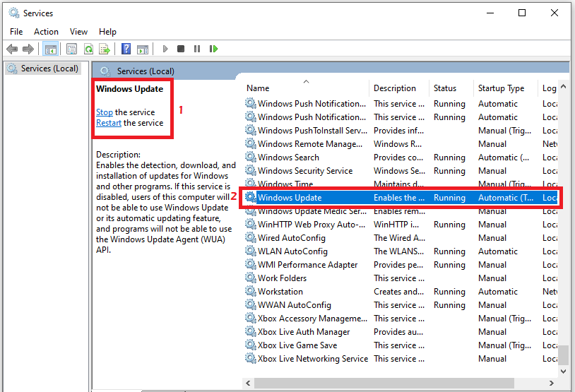Select the Xbox Live Networking Service row
The height and width of the screenshot is (392, 575).
point(401,359)
